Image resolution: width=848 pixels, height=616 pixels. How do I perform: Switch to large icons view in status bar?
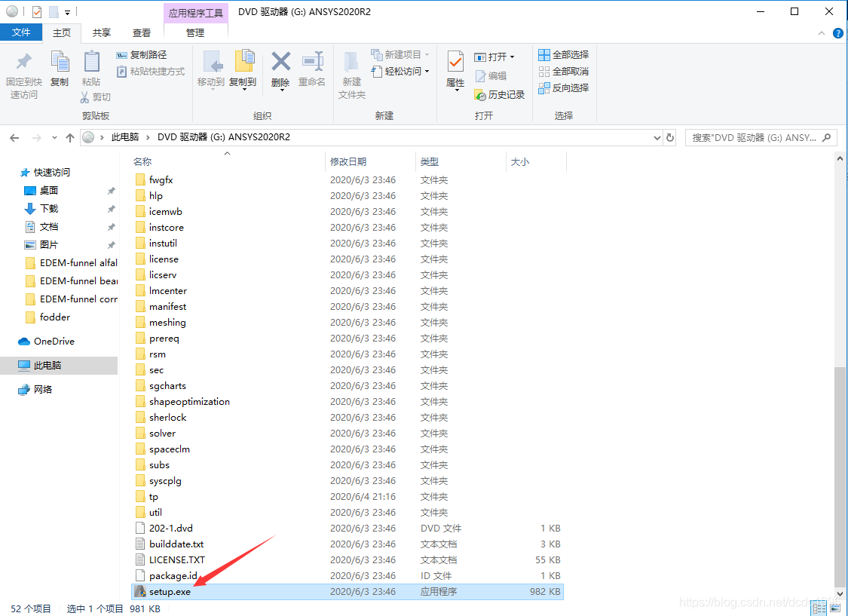837,608
